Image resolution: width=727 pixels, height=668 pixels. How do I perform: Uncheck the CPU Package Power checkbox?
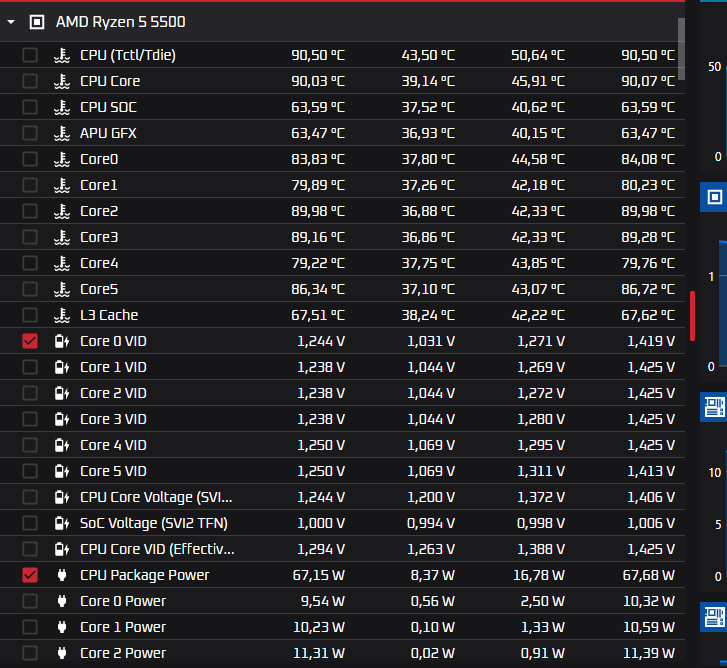coord(30,575)
